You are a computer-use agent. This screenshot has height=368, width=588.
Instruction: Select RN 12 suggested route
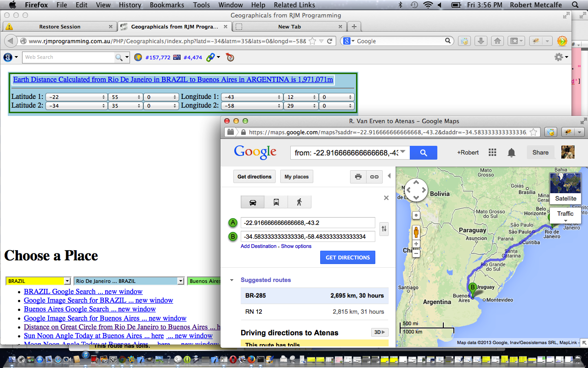(x=315, y=312)
